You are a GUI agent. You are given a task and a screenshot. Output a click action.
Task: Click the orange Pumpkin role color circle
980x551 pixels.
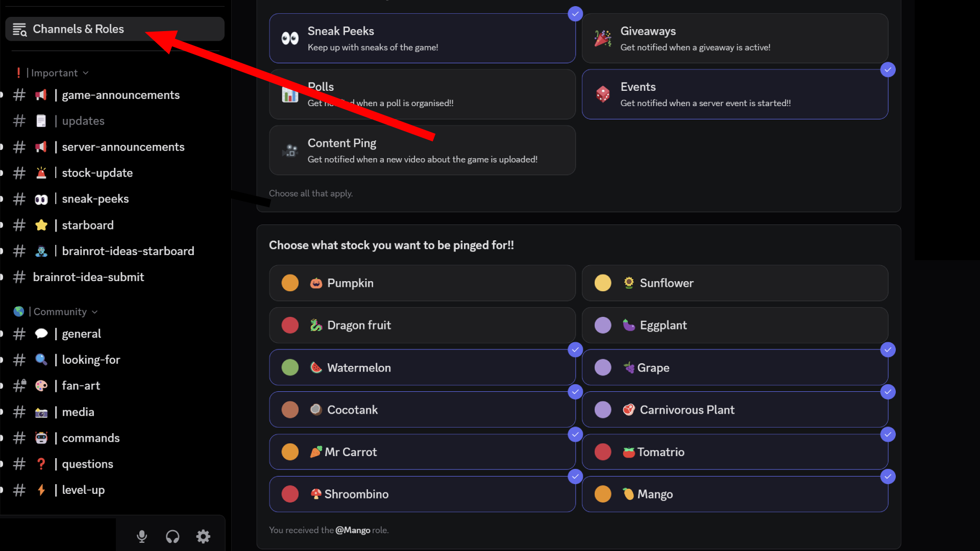point(290,283)
